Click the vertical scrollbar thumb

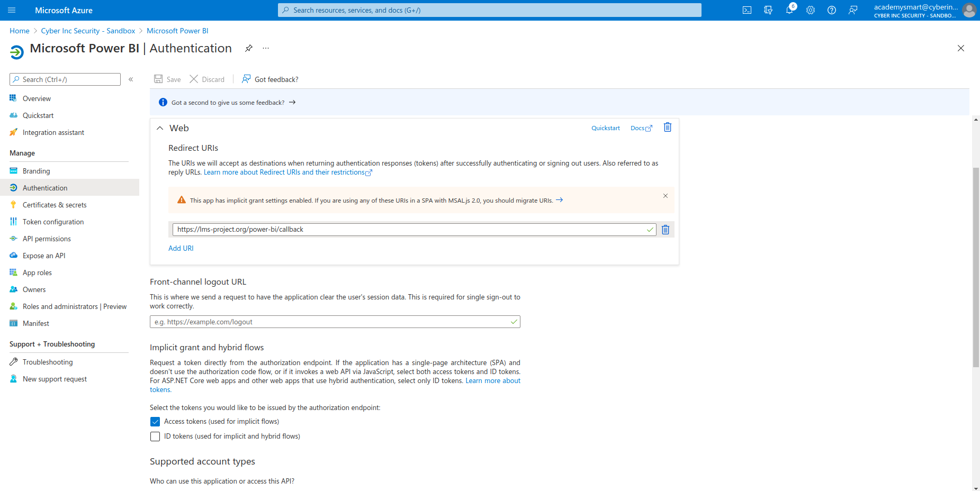pos(976,267)
